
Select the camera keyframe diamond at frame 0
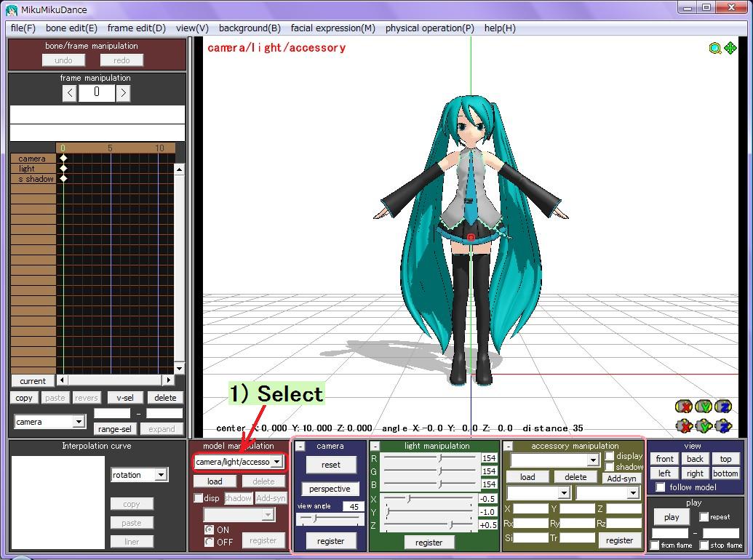(63, 159)
